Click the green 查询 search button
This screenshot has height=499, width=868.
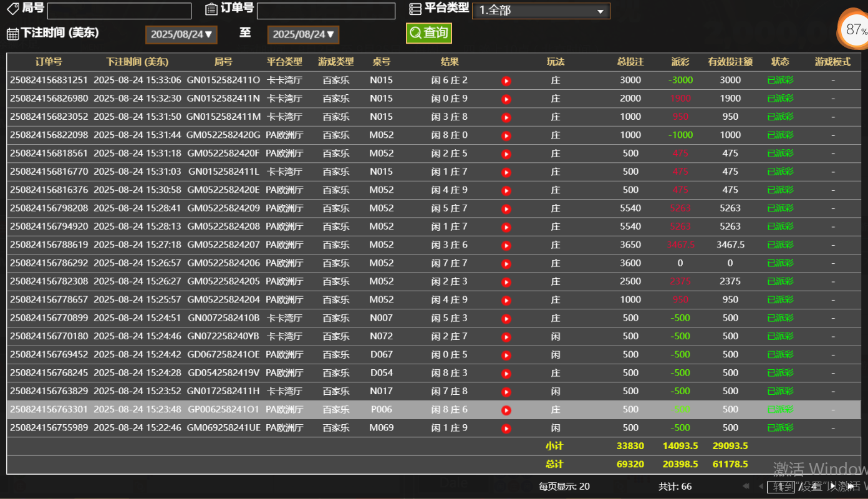click(428, 33)
